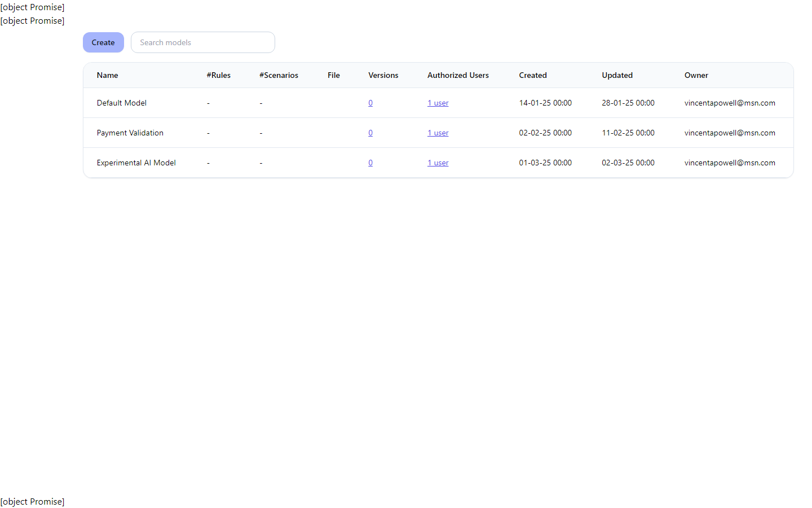Sort by the Name column header
The image size is (812, 508).
click(x=107, y=75)
